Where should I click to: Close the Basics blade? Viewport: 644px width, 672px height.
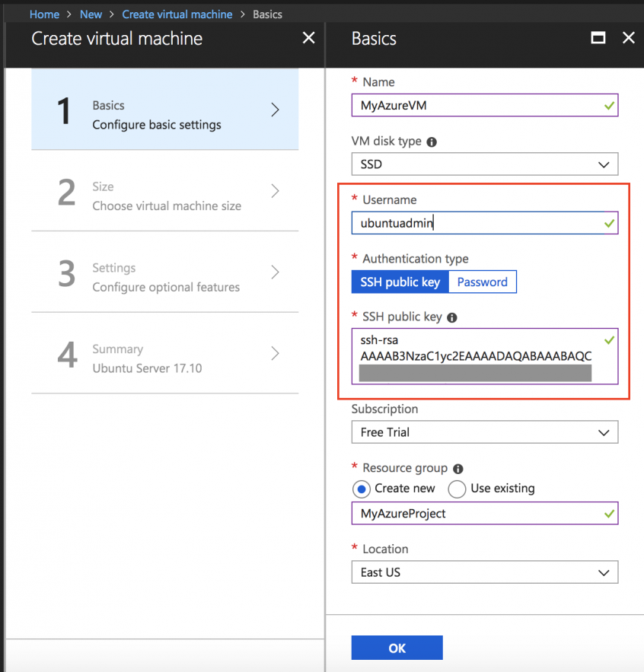(x=628, y=38)
